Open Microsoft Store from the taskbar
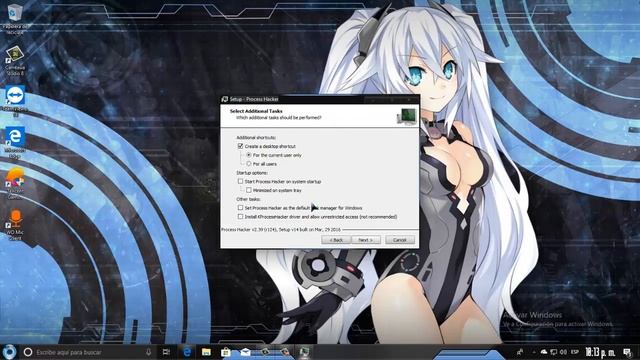The width and height of the screenshot is (640, 360). click(x=225, y=352)
